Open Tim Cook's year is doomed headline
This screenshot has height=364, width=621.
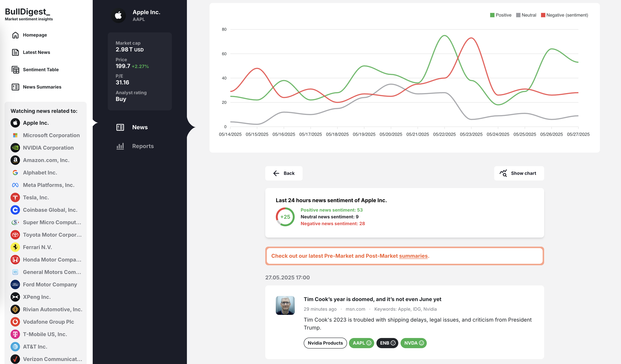coord(372,299)
